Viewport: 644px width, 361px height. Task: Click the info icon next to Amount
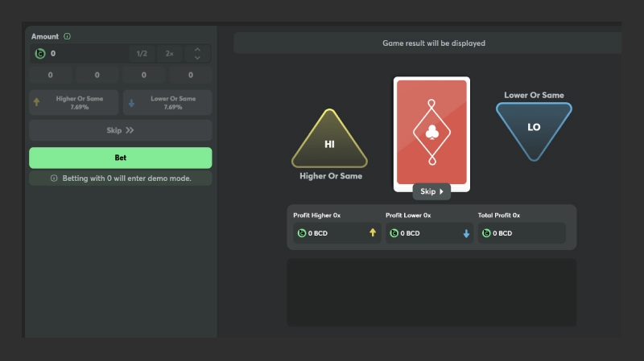coord(67,36)
